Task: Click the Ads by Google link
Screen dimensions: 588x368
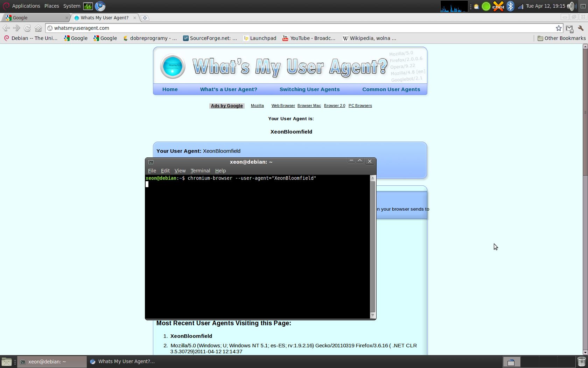Action: [x=227, y=106]
